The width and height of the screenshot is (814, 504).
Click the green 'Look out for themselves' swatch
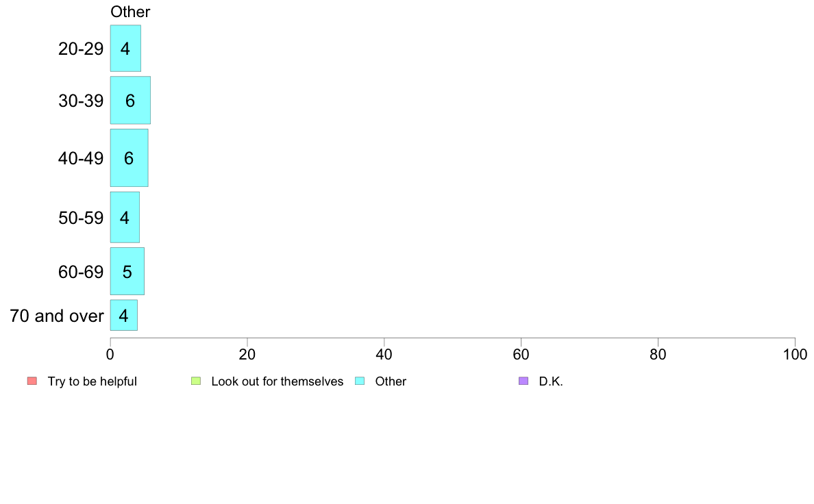[196, 381]
